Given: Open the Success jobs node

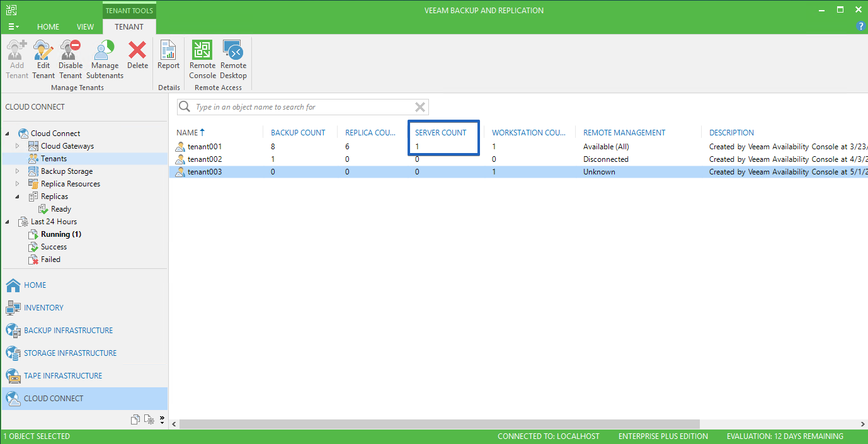Looking at the screenshot, I should 54,247.
